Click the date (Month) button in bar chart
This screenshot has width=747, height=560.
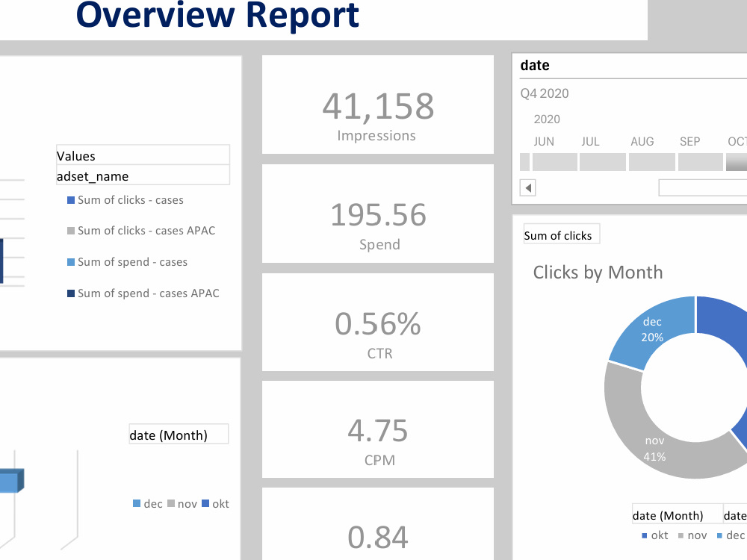[x=179, y=435]
